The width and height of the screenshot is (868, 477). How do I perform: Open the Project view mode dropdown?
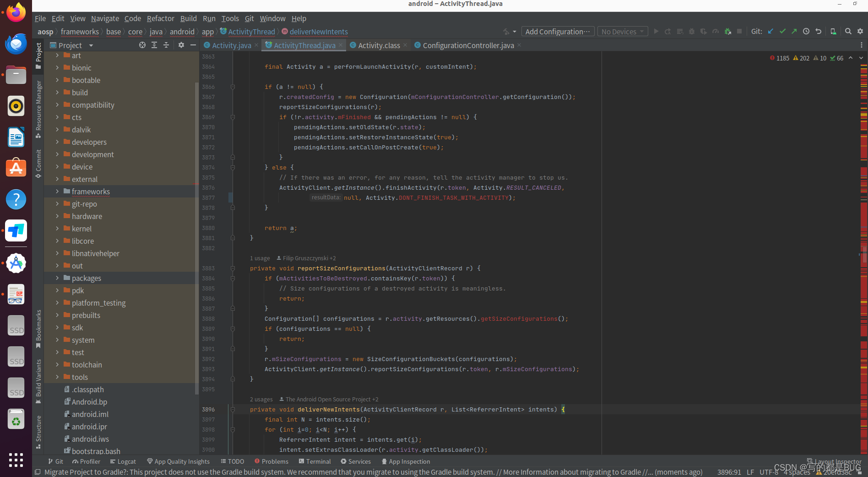pyautogui.click(x=72, y=45)
